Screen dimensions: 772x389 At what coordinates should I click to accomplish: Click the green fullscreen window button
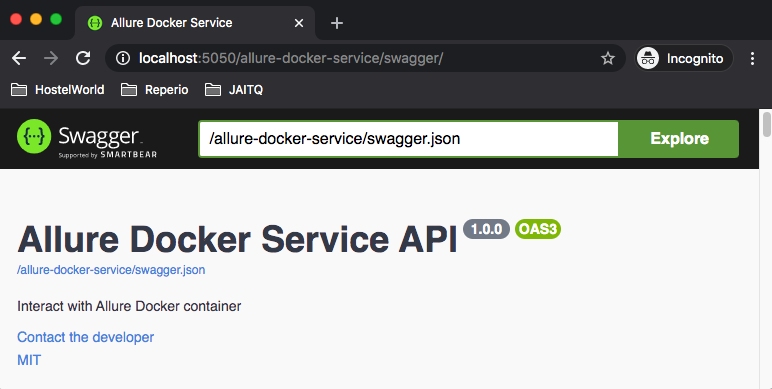coord(56,19)
